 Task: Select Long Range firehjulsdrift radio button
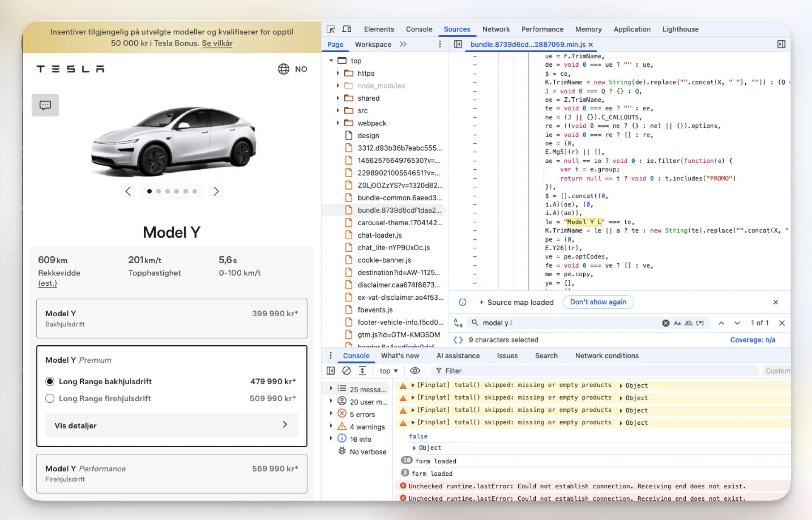click(x=50, y=398)
